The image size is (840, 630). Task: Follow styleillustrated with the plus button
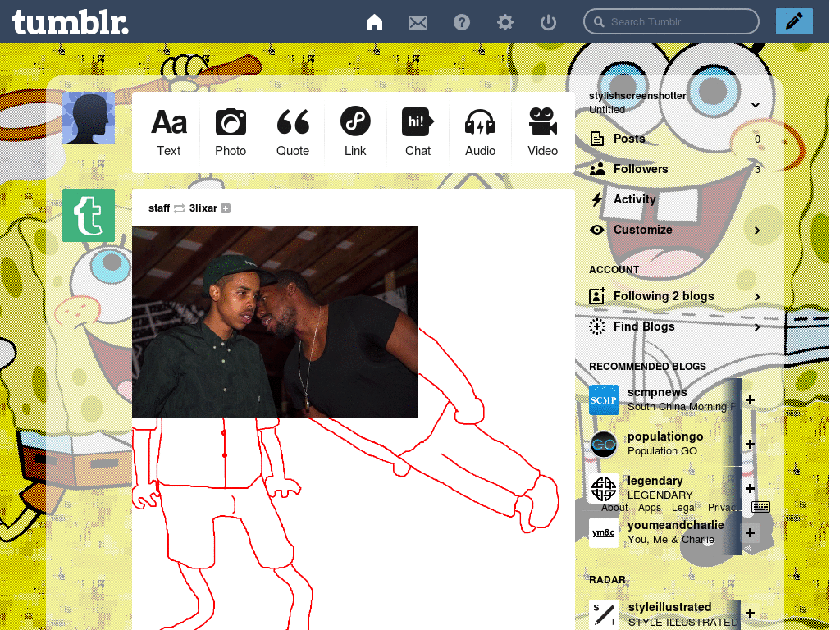750,614
